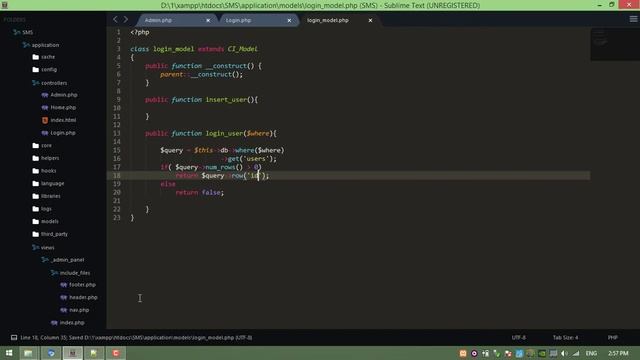Image resolution: width=640 pixels, height=360 pixels.
Task: Change the UTF-8 encoding in status bar
Action: (519, 338)
